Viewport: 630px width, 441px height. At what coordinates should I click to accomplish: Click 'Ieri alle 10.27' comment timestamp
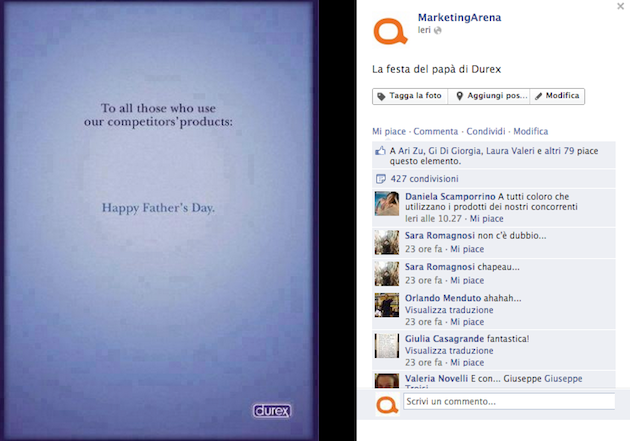(433, 219)
